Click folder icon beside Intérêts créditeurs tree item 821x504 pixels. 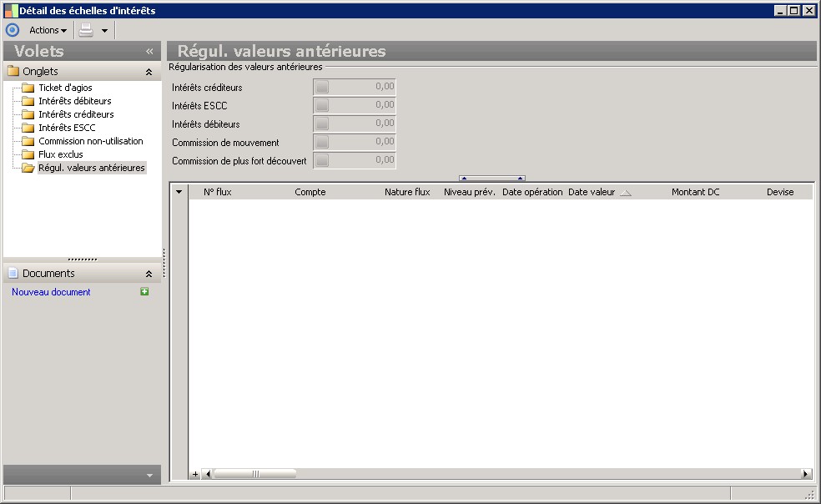28,114
